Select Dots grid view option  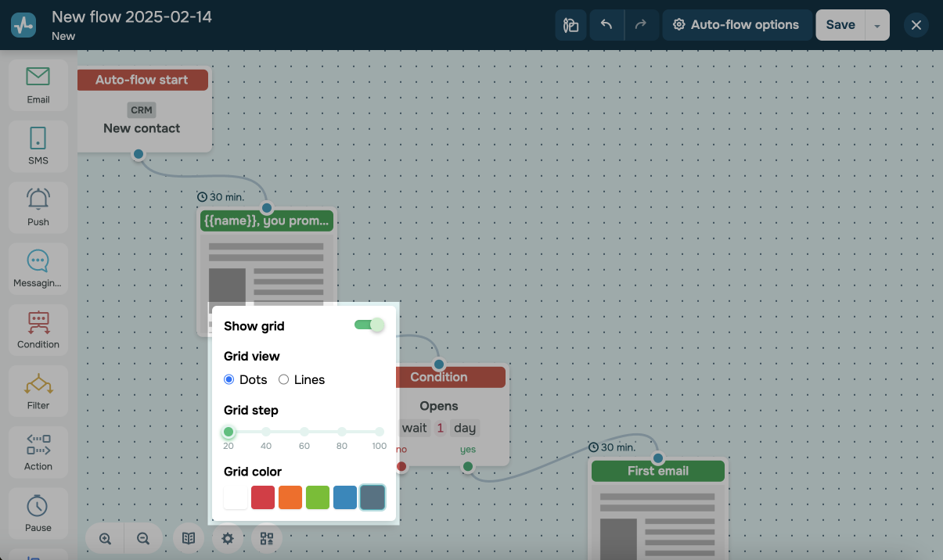[x=229, y=379]
